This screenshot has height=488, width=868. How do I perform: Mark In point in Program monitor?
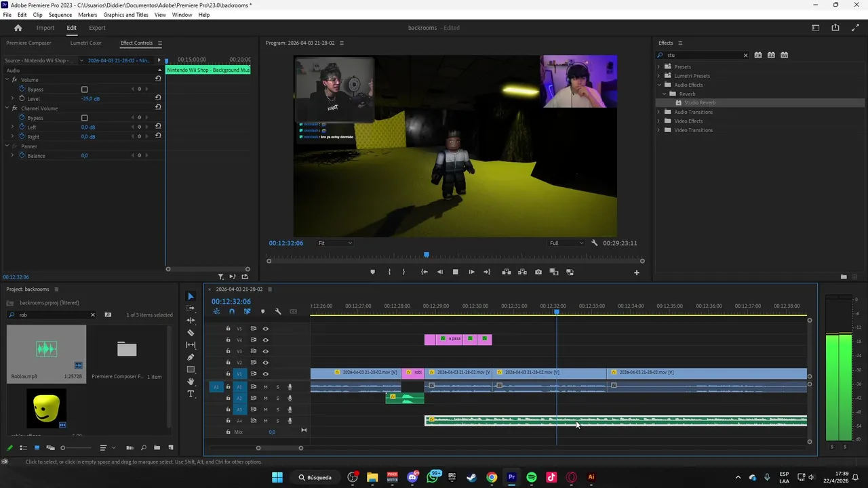389,272
